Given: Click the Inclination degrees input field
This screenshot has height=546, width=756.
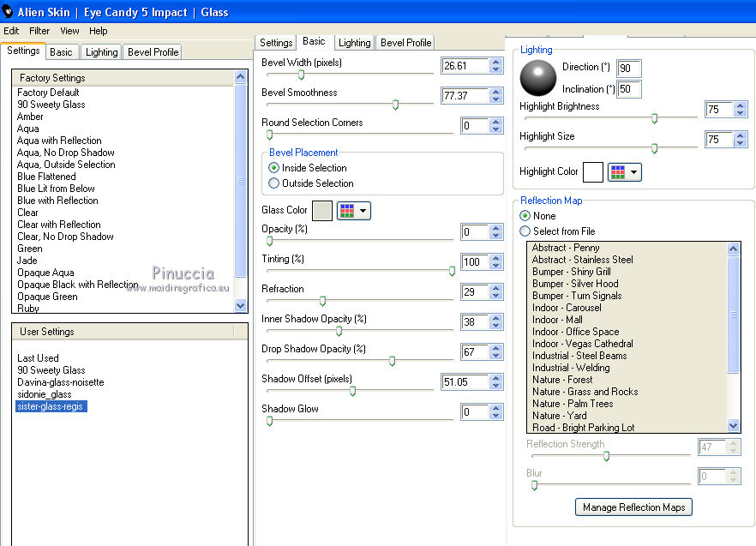Looking at the screenshot, I should pyautogui.click(x=629, y=89).
